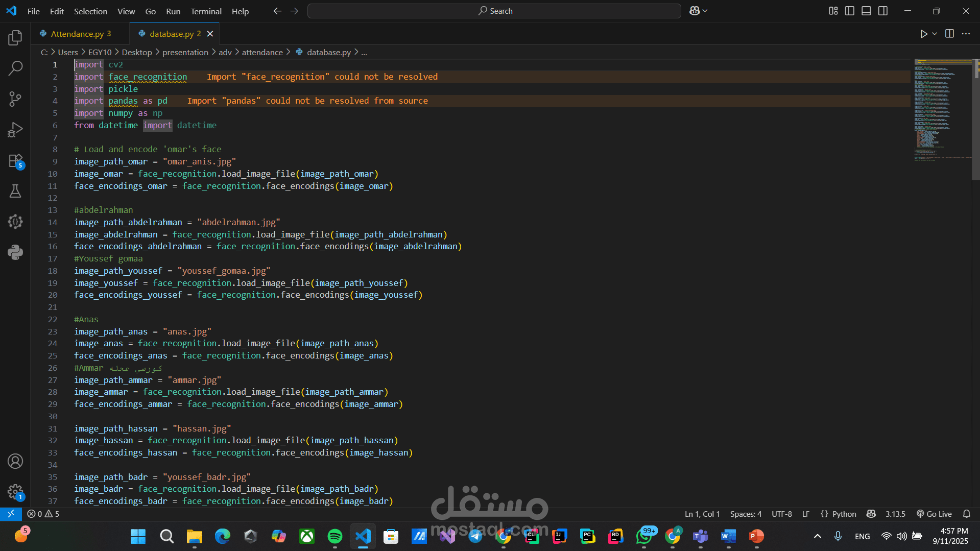Open Manage gear settings menu
The image size is (980, 551).
pos(15,492)
